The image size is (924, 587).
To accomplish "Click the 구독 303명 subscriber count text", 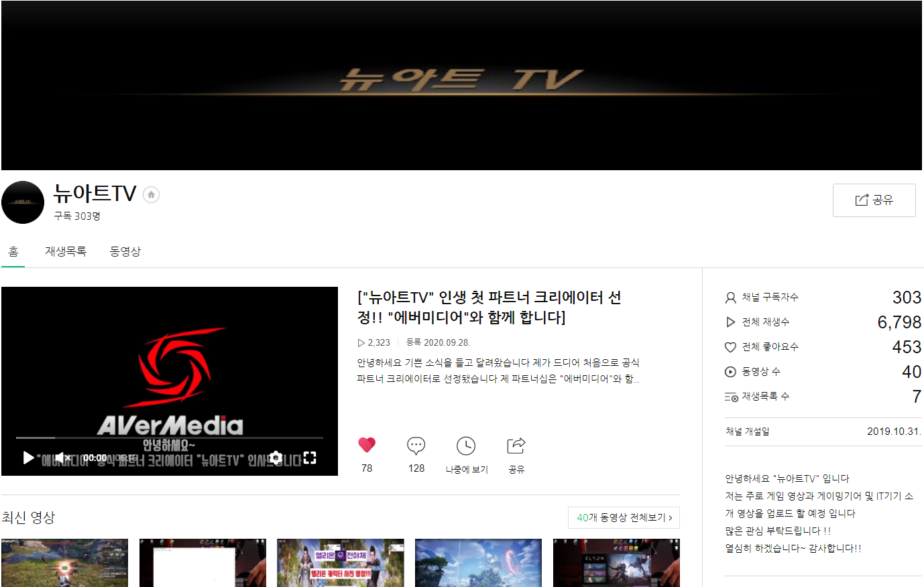I will click(77, 216).
